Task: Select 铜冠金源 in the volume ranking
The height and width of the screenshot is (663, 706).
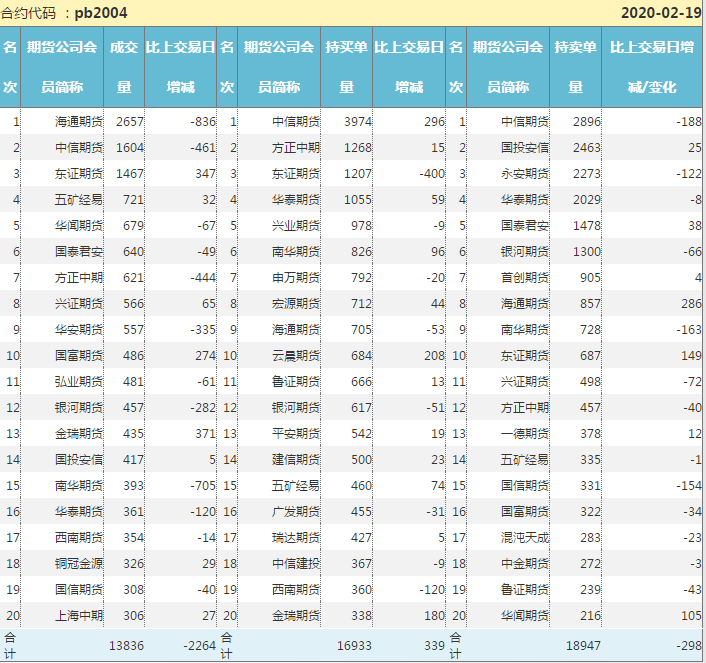Action: 79,564
